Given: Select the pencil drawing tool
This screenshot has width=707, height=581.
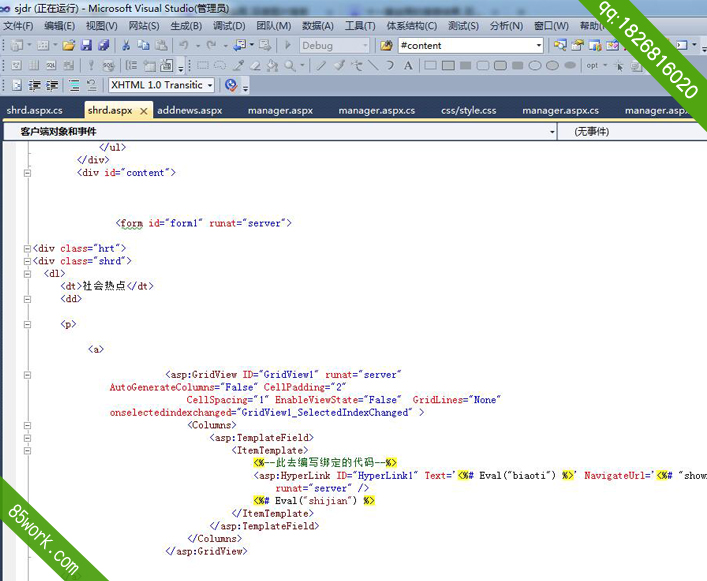Looking at the screenshot, I should [x=321, y=66].
